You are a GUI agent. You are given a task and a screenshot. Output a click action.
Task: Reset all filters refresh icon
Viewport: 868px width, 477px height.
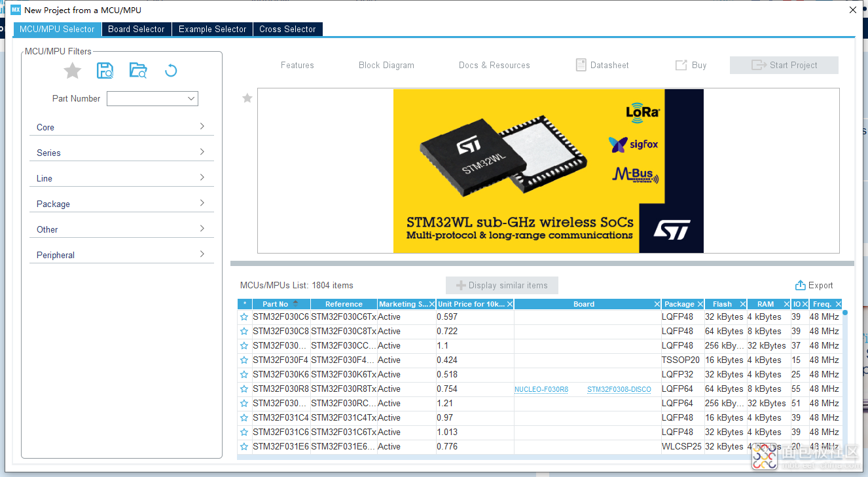(171, 71)
